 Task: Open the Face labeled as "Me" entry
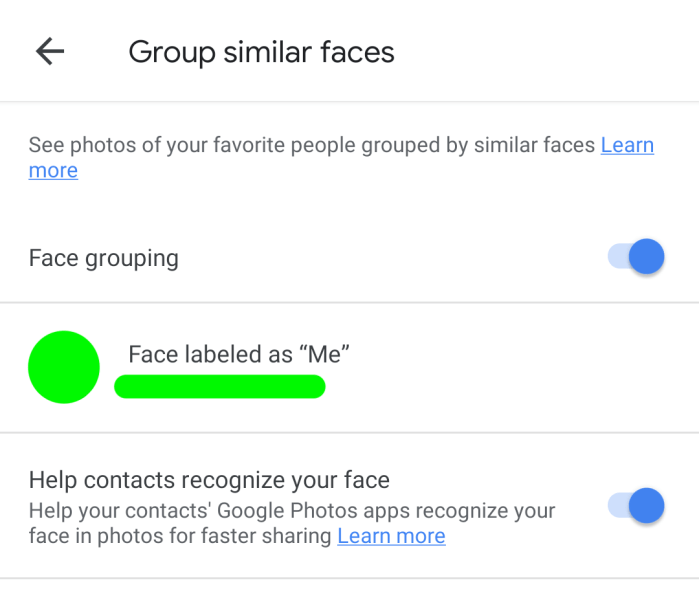[239, 354]
